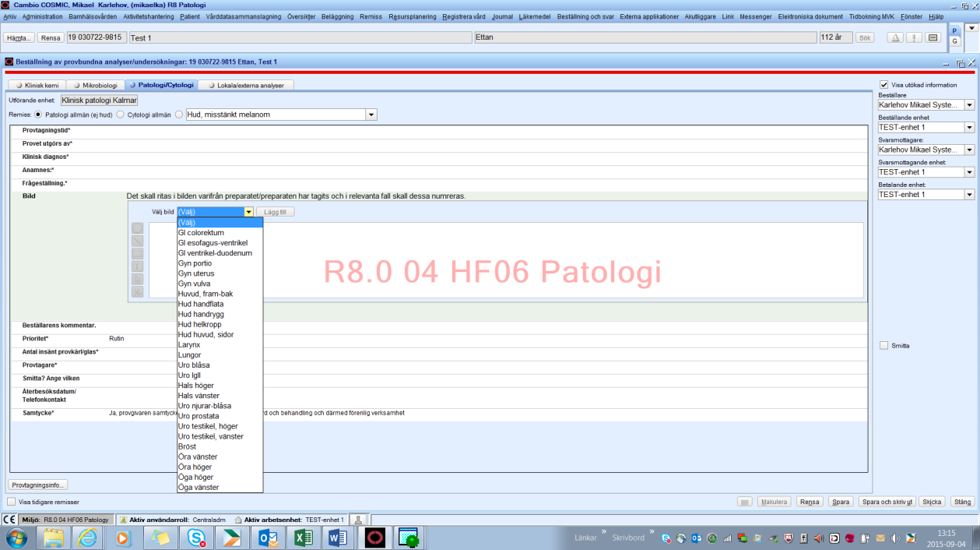Click the grey icon button left of Makulera
The height and width of the screenshot is (550, 980).
click(745, 502)
